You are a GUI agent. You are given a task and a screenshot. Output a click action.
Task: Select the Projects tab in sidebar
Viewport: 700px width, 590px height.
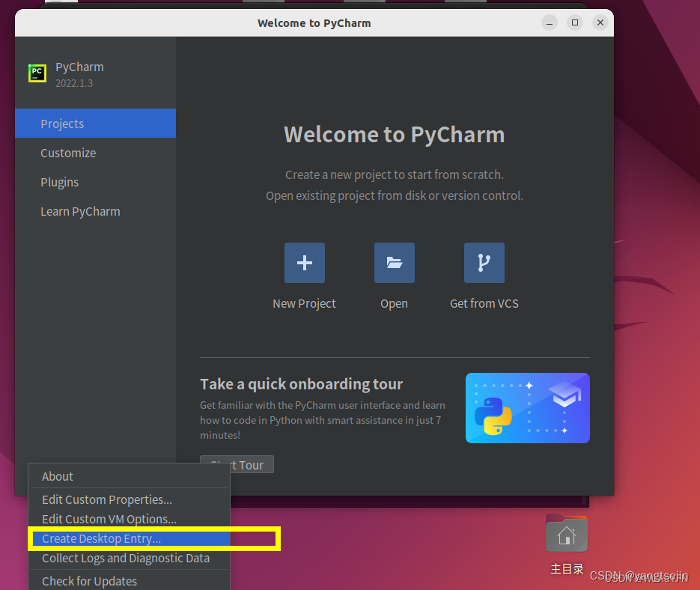pos(96,124)
